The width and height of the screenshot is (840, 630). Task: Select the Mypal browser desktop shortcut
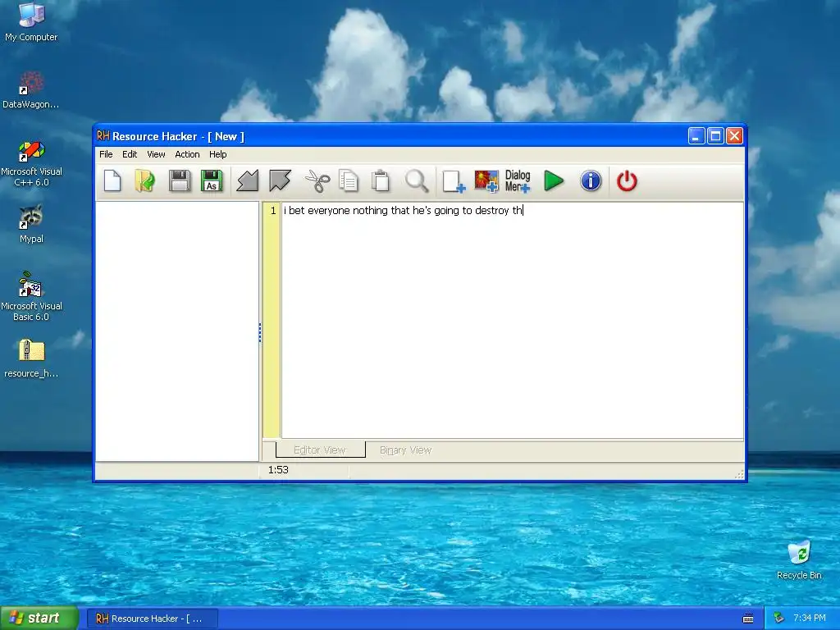(31, 224)
